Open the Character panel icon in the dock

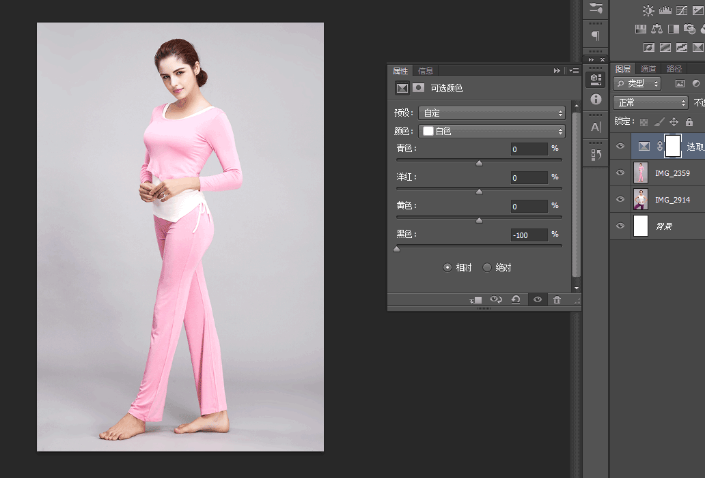click(596, 127)
